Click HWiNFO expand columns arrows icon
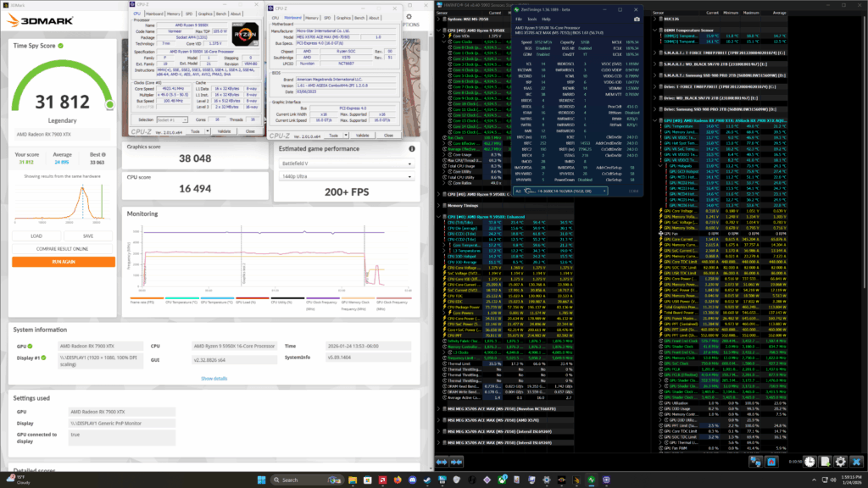 click(x=442, y=462)
